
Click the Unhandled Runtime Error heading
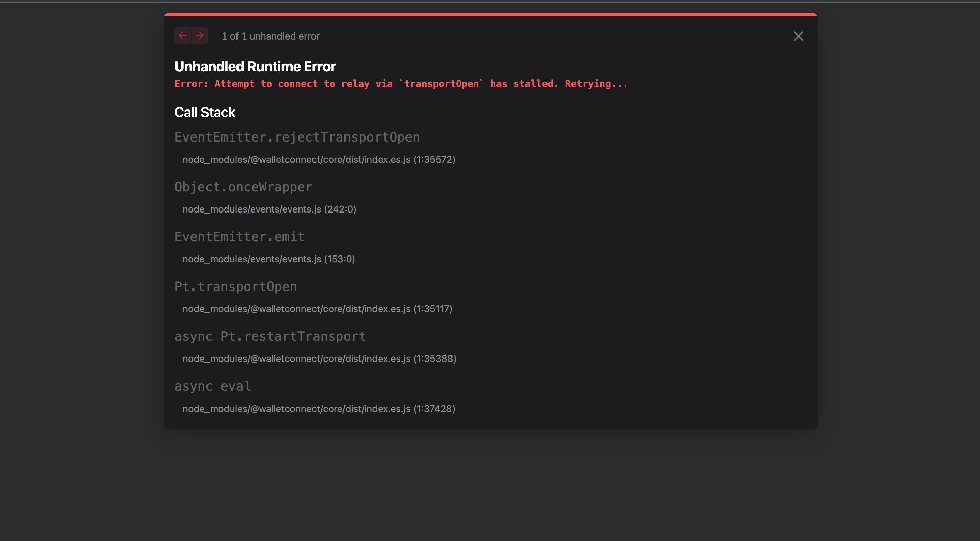tap(255, 66)
